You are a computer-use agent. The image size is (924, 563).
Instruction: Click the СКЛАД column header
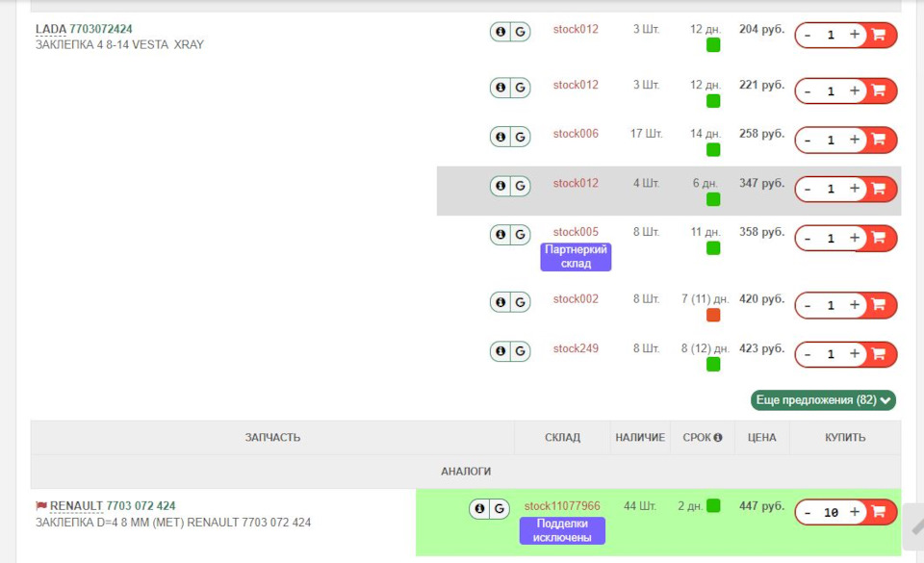click(x=562, y=438)
